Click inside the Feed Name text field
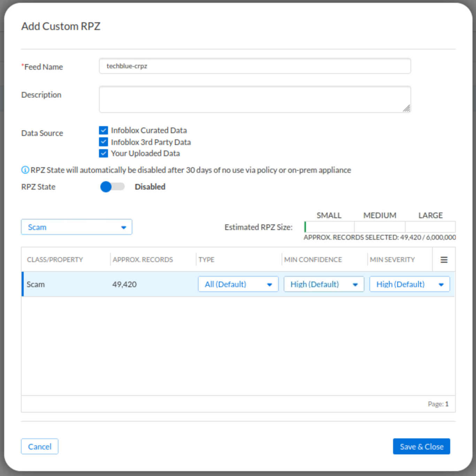Screen dimensions: 476x476 click(x=255, y=66)
